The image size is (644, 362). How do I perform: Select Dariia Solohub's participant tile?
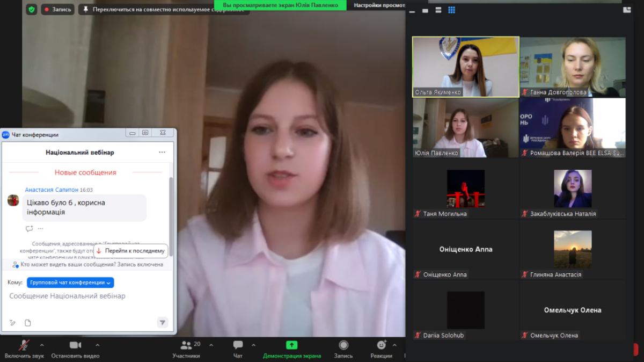[x=466, y=310]
